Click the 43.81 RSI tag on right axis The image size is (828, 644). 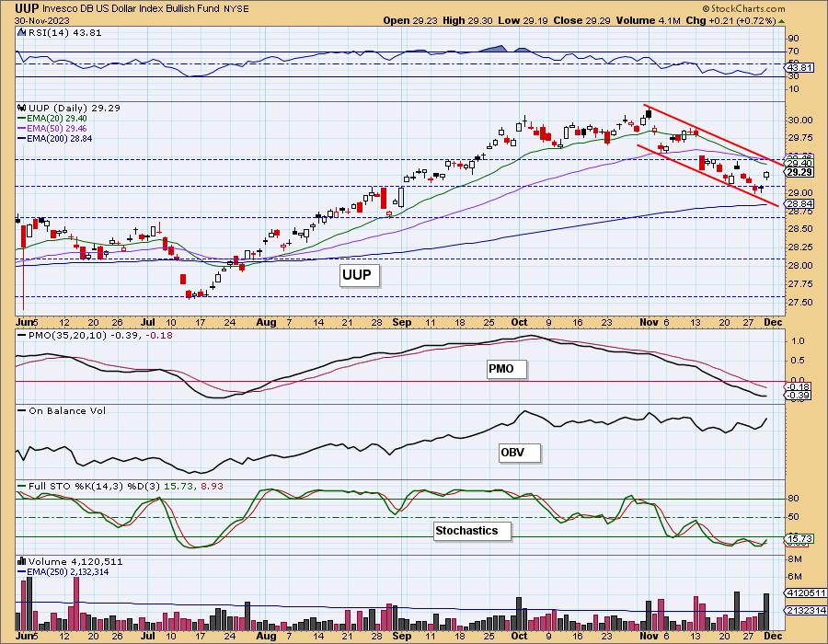[x=799, y=68]
